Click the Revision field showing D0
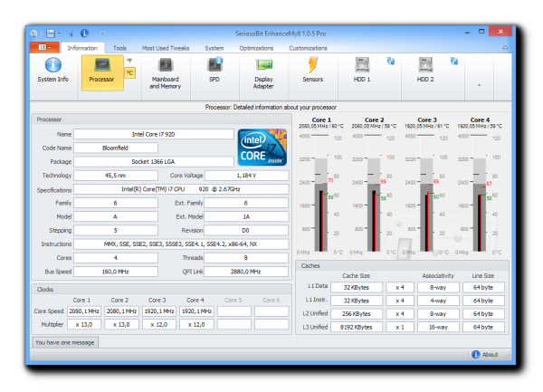This screenshot has width=543, height=392. point(246,230)
